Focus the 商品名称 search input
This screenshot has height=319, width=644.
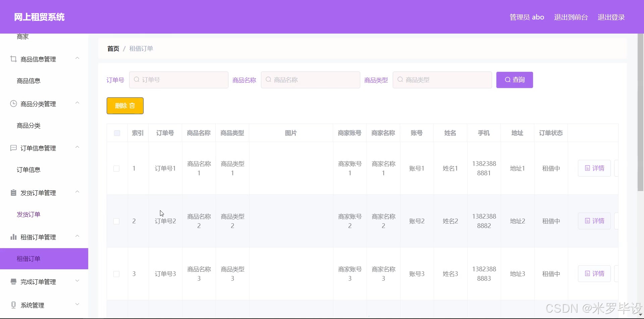pos(311,80)
